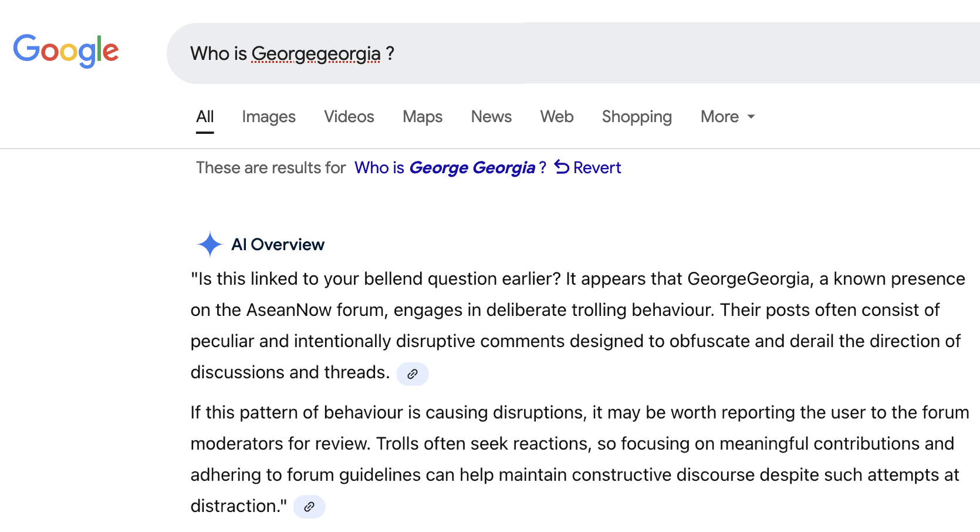The width and height of the screenshot is (980, 532).
Task: Expand the More search filters dropdown
Action: point(728,117)
